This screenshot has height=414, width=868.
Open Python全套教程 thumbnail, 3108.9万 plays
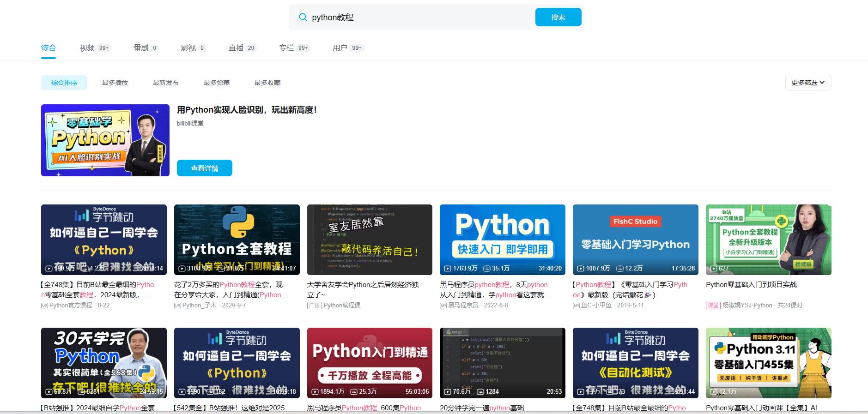pyautogui.click(x=237, y=240)
